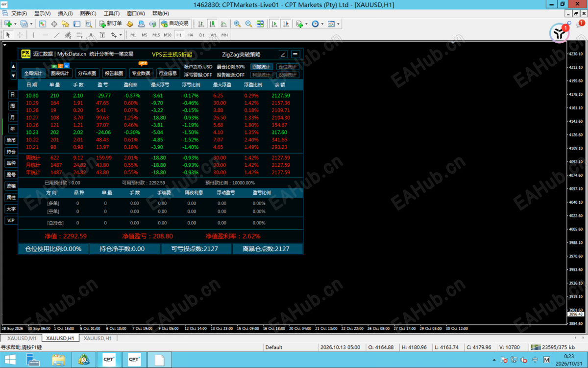588x368 pixels.
Task: Open File Explorer from the taskbar
Action: pos(58,360)
